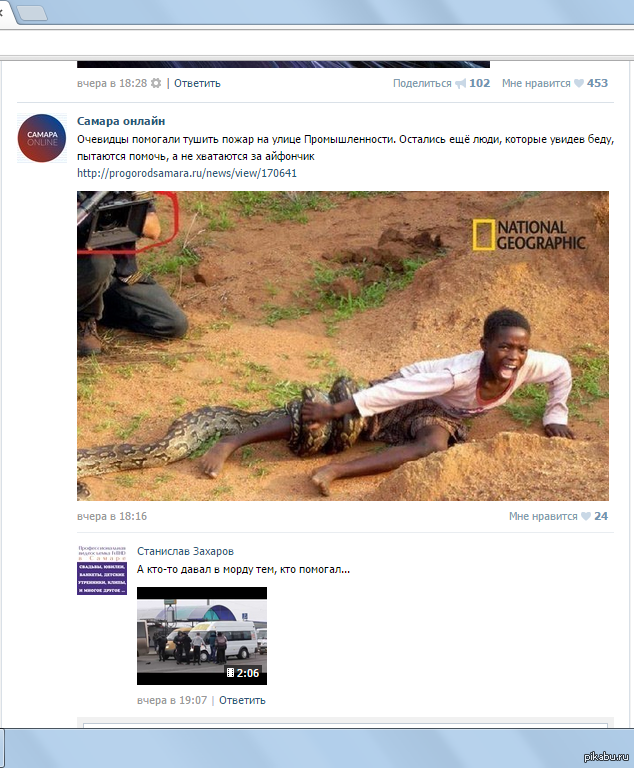Click the gear icon next to 18:28 timestamp
Screen dimensions: 634x768
[x=155, y=83]
